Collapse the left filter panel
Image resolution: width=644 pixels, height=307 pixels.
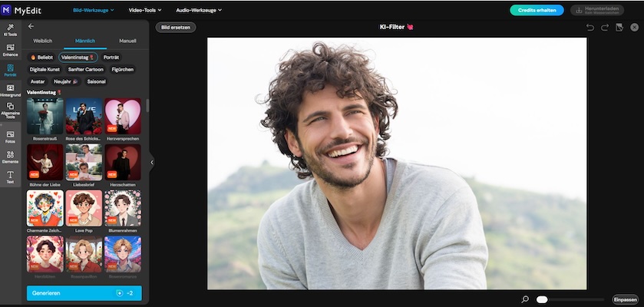pos(152,162)
